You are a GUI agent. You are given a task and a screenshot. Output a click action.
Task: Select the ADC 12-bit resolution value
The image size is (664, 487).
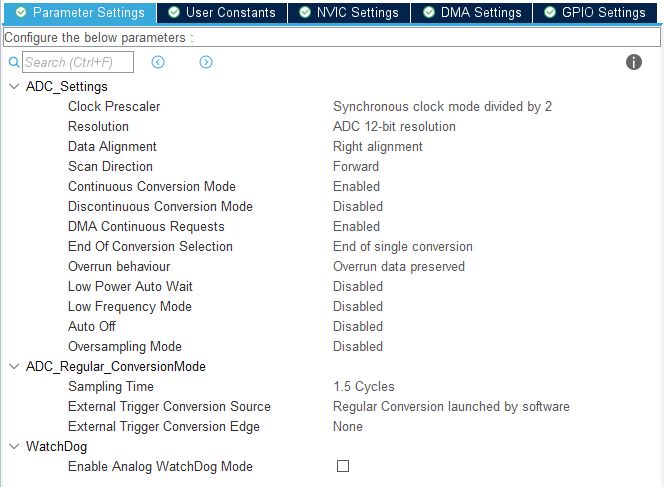tap(394, 126)
